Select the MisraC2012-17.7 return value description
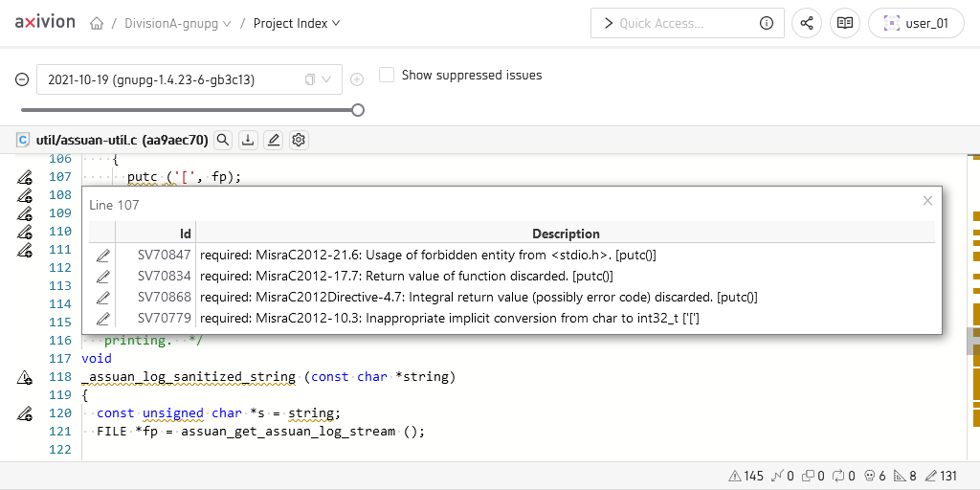Screen dimensions: 980x490 406,277
